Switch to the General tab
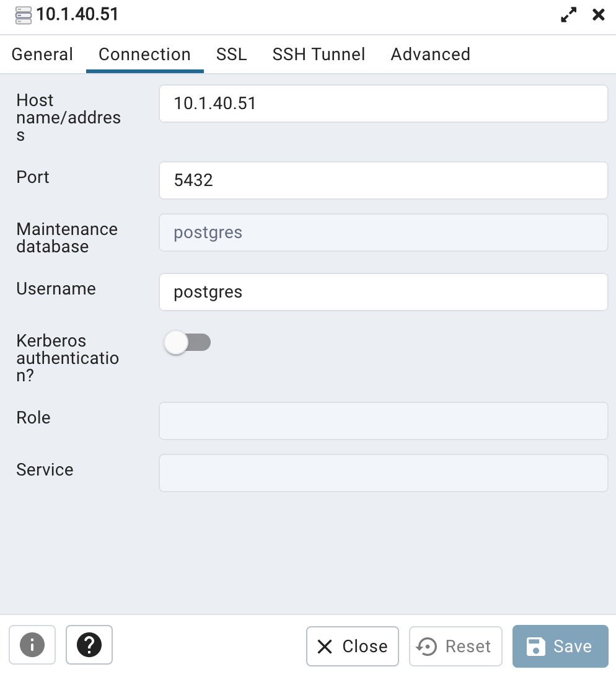 pos(42,55)
